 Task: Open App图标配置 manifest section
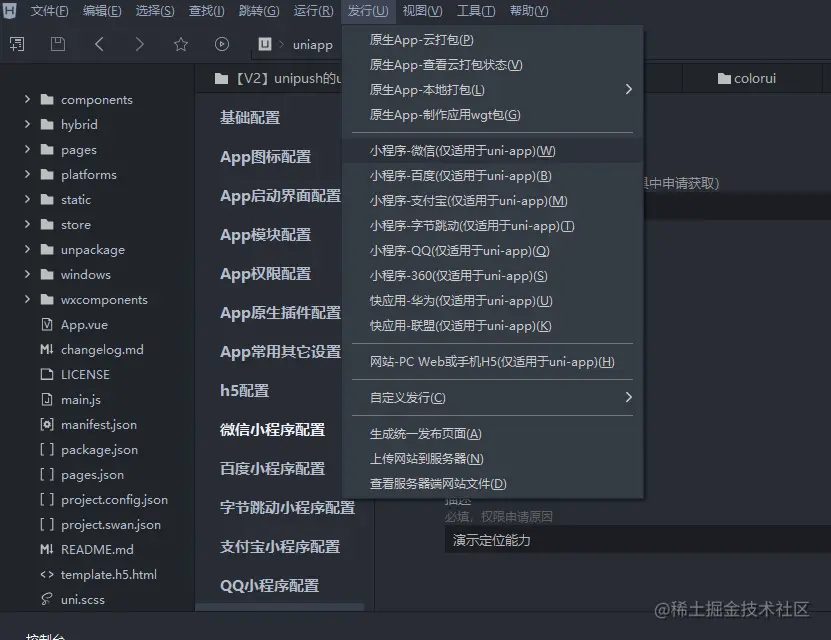(266, 157)
